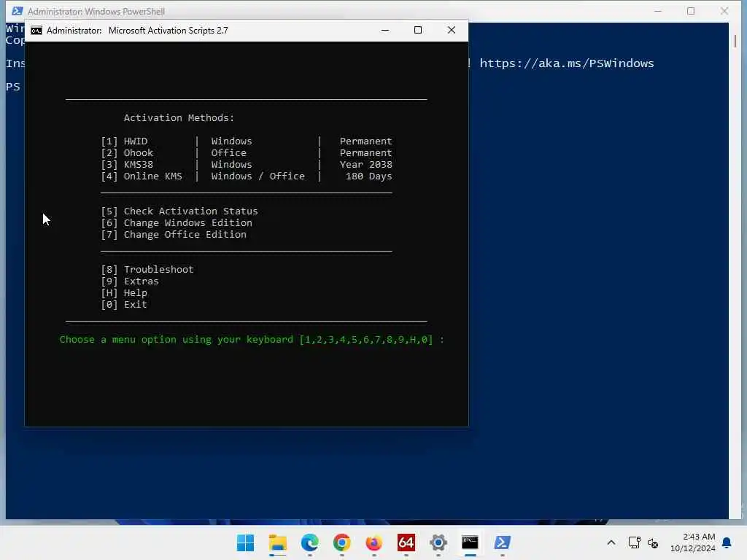Screen dimensions: 747x560
Task: Click the [3] KMS38 menu line
Action: 247,165
